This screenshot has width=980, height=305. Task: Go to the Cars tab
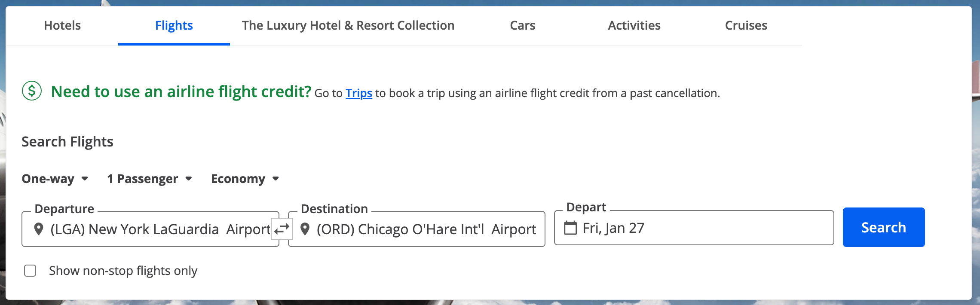(x=523, y=25)
